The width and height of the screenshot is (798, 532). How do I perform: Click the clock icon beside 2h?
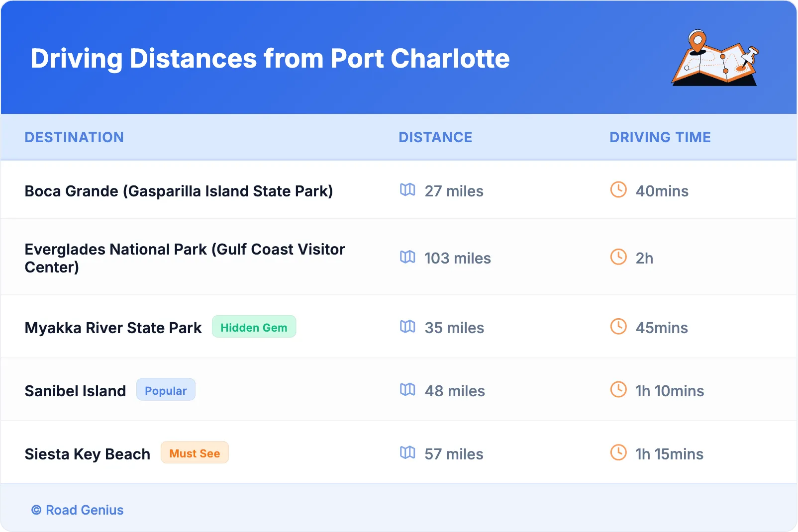point(618,257)
